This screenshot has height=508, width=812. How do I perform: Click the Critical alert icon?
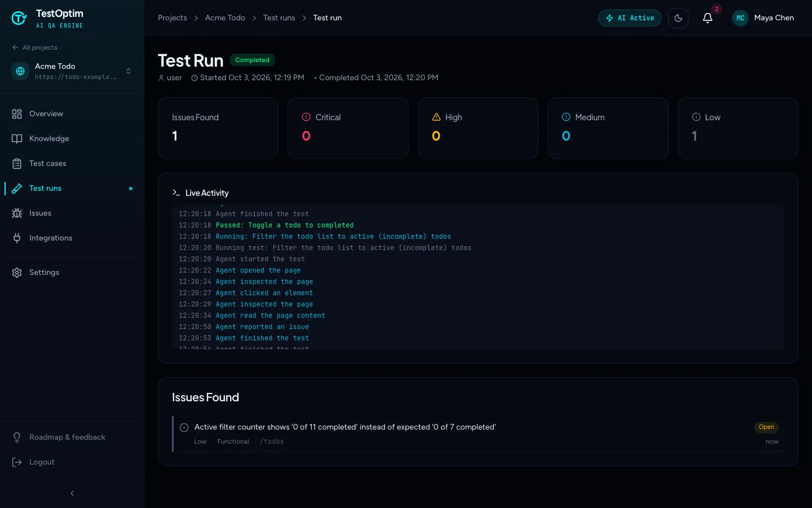coord(306,117)
